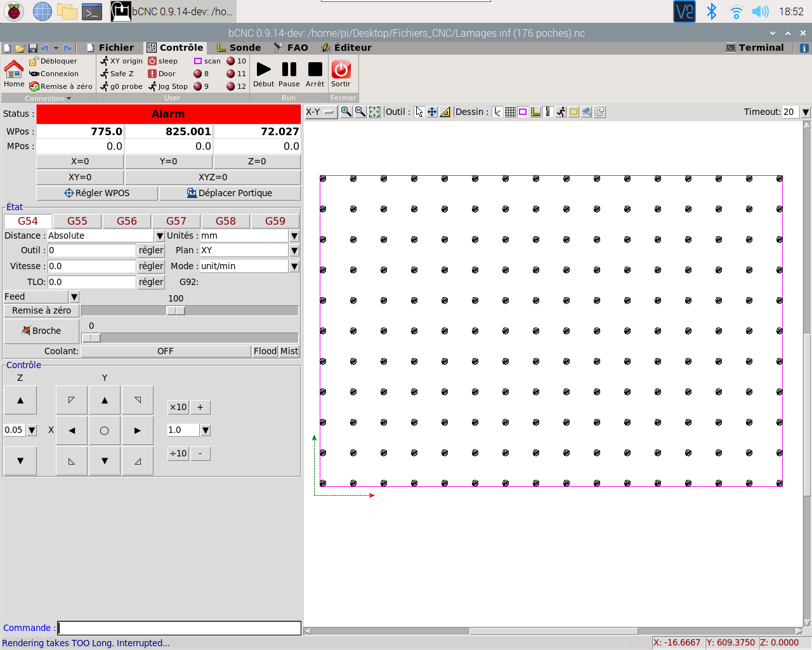Click the Arrêt stop button

pyautogui.click(x=315, y=69)
